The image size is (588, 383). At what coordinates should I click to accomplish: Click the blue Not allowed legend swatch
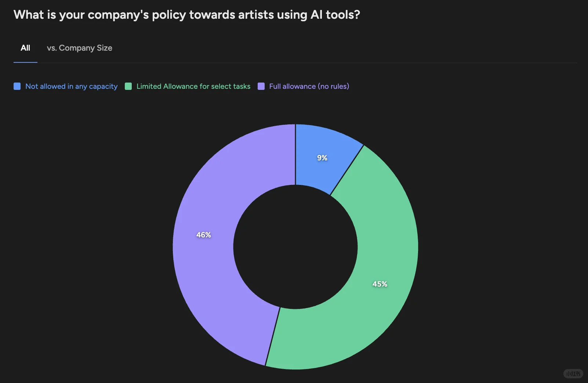17,86
